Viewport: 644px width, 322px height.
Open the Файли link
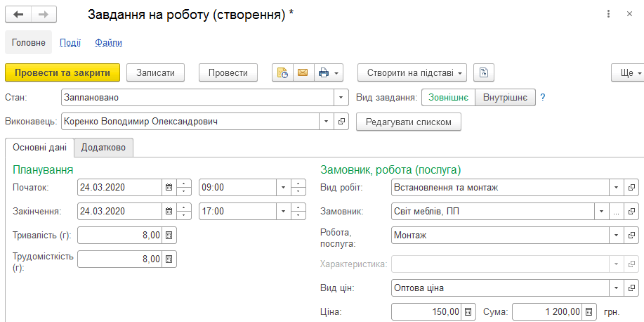[x=108, y=42]
